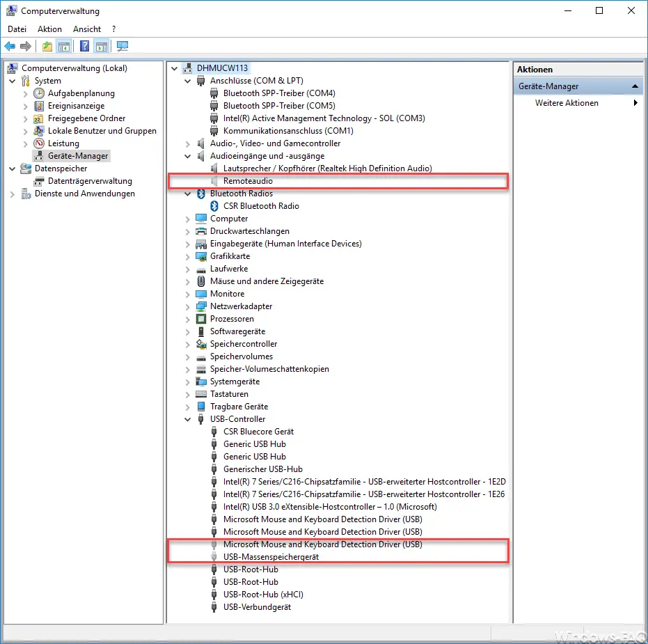The image size is (648, 644).
Task: Click the Tastaturen keyboard icon
Action: click(201, 394)
